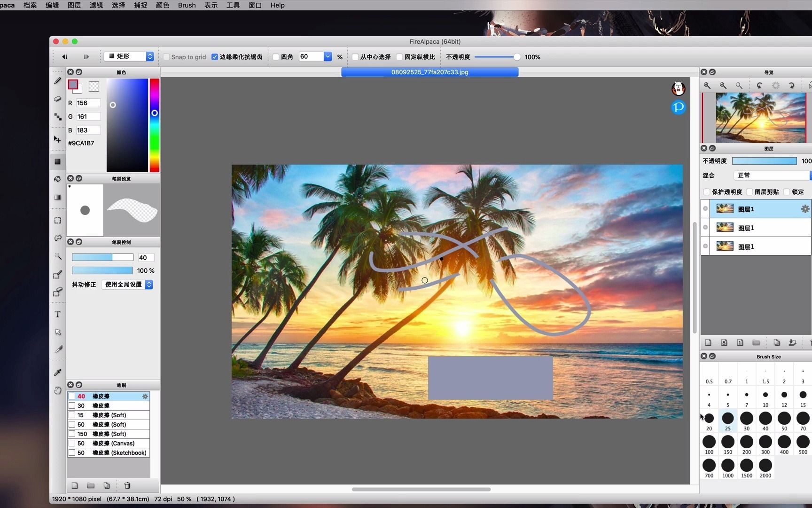The height and width of the screenshot is (508, 812).
Task: Expand the blend mode dropdown showing 正常
Action: [x=771, y=175]
